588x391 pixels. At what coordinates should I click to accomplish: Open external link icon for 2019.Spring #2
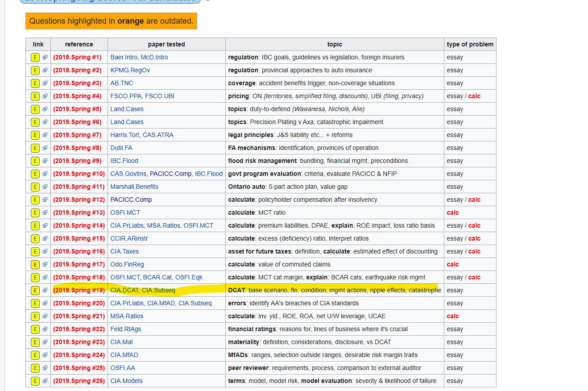coord(45,70)
